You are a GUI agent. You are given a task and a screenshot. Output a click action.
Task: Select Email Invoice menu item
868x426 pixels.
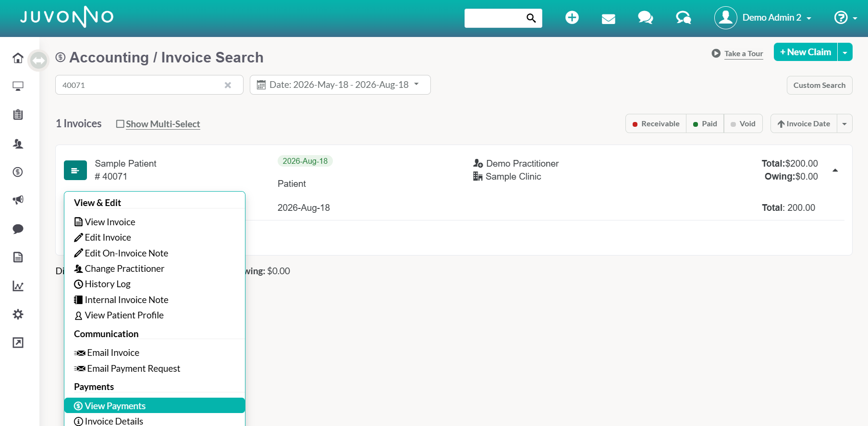click(155, 353)
